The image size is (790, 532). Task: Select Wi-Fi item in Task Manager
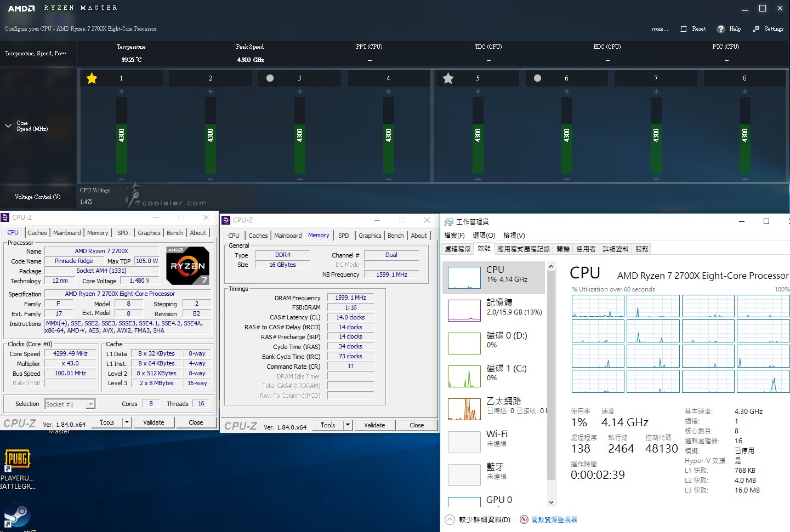[495, 442]
